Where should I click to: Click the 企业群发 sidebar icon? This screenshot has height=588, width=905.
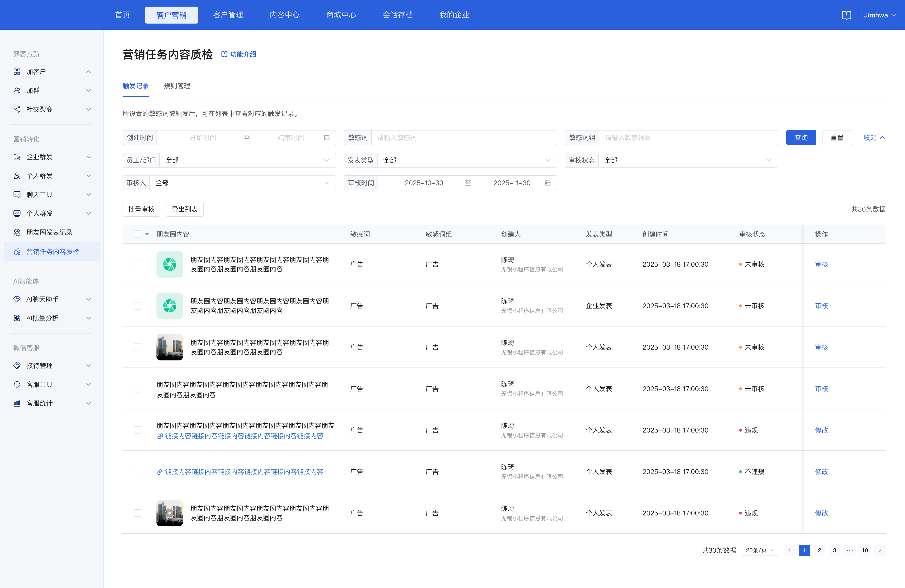(17, 157)
